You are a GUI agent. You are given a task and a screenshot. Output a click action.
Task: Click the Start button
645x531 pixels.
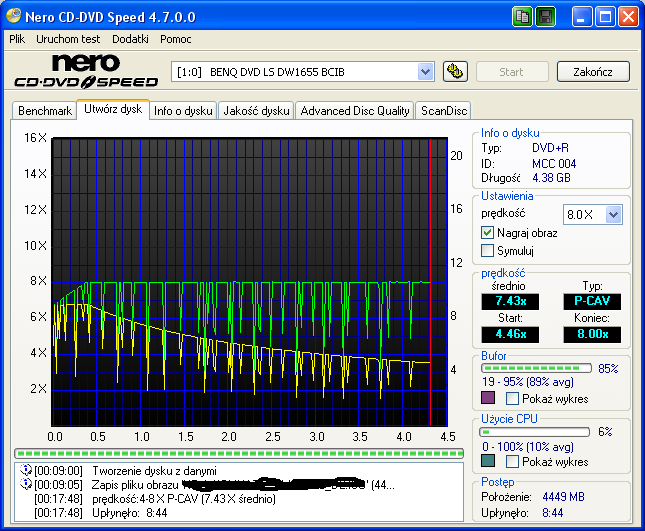click(512, 72)
